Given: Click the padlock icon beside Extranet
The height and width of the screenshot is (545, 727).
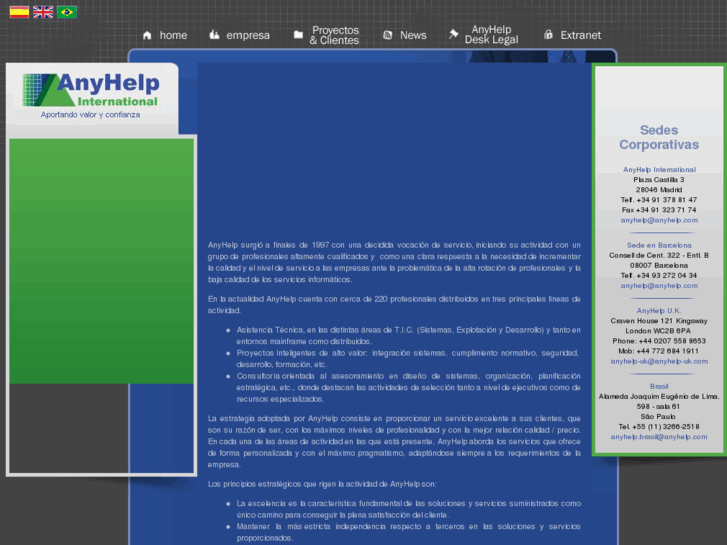Looking at the screenshot, I should 548,34.
